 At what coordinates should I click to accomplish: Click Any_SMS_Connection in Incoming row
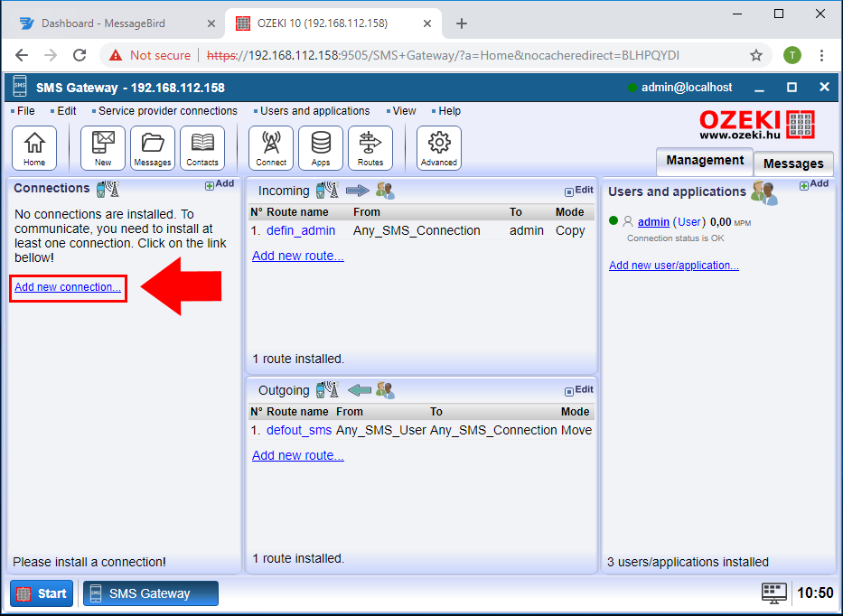tap(417, 230)
